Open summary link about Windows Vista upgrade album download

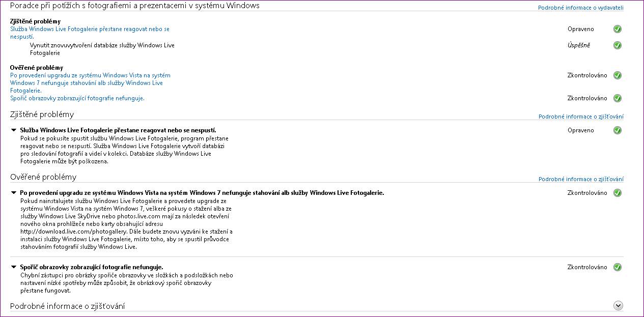pos(90,83)
